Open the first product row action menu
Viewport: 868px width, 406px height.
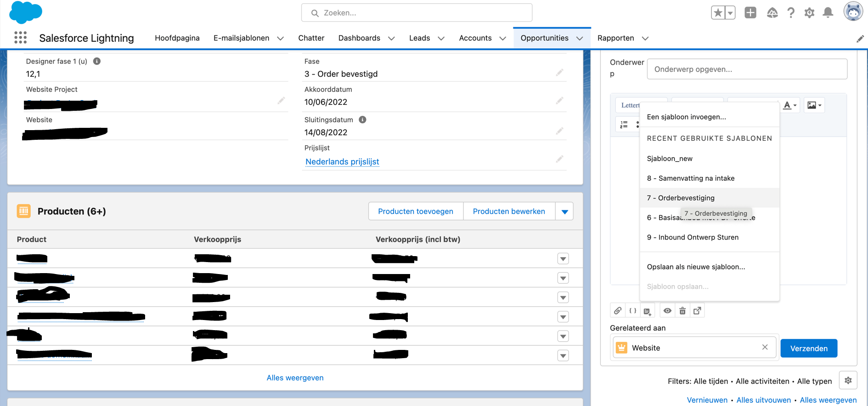pyautogui.click(x=563, y=259)
